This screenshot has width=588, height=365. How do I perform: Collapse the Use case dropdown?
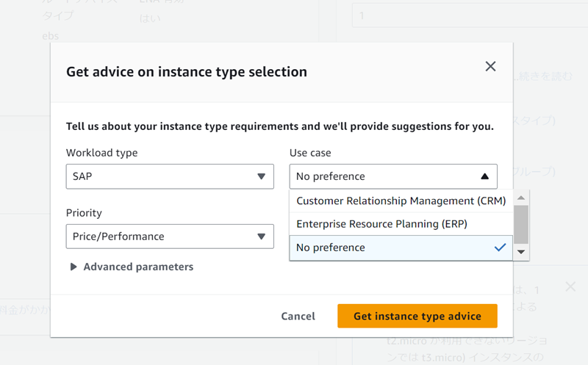point(393,176)
